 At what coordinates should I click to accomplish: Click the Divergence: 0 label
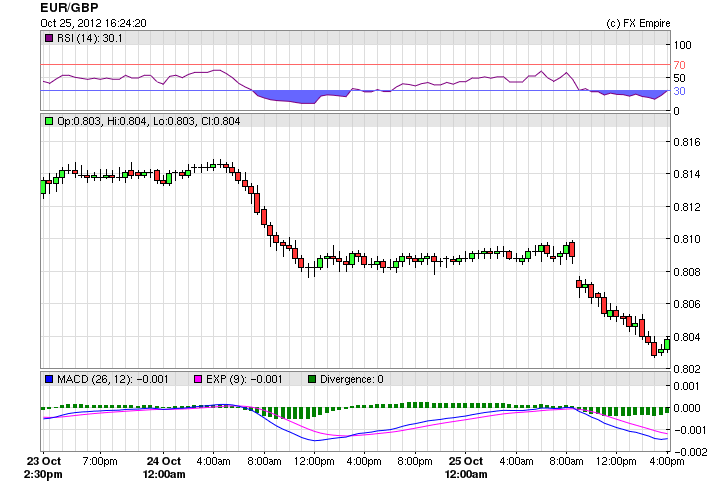[x=352, y=379]
